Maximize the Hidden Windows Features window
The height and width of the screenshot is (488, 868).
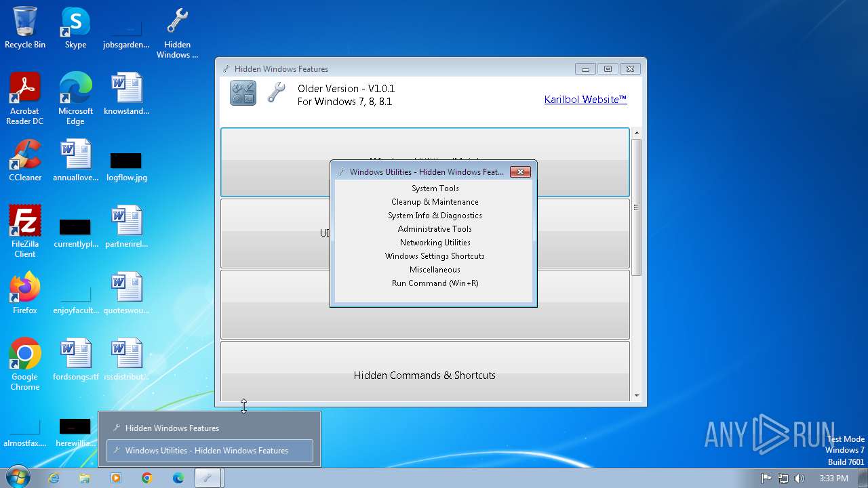pyautogui.click(x=608, y=68)
